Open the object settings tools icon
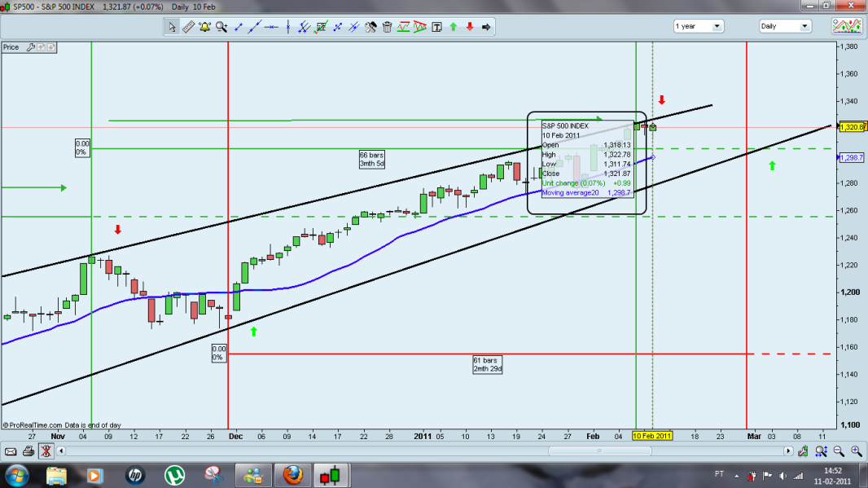The width and height of the screenshot is (868, 488). coord(370,27)
